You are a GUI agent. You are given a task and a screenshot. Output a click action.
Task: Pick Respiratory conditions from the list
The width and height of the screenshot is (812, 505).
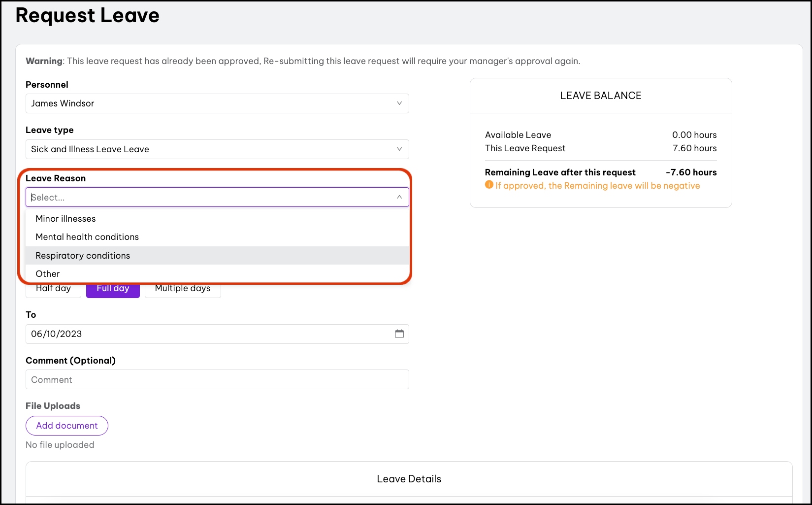tap(83, 256)
